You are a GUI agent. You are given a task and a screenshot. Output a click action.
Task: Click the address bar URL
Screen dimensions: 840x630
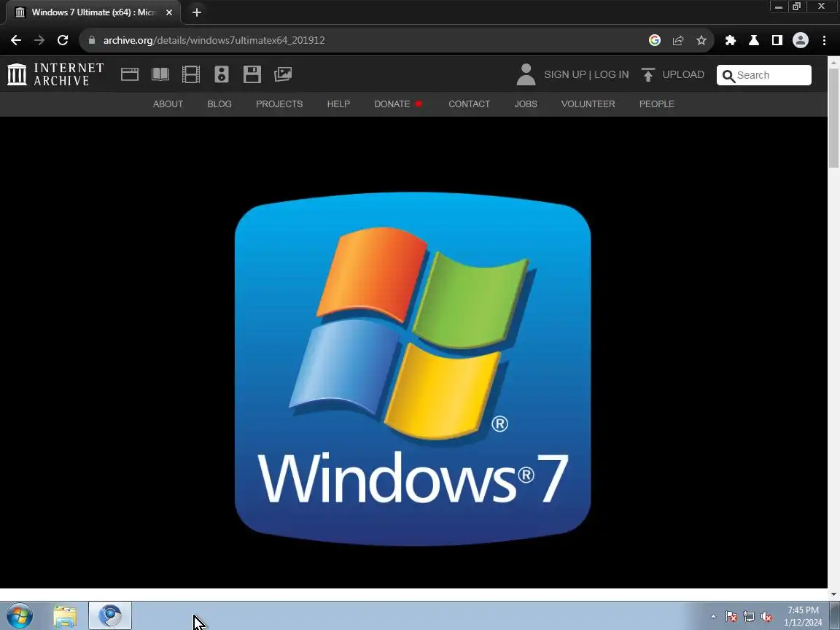point(214,40)
